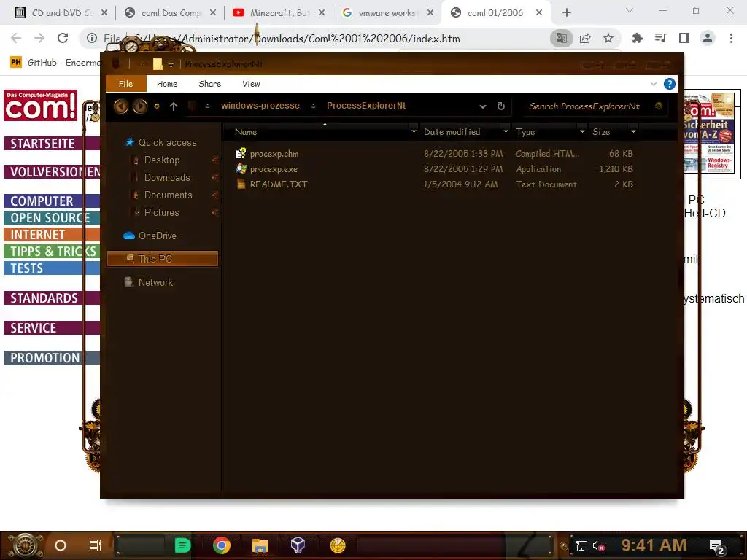The height and width of the screenshot is (560, 747).
Task: Click the Explorer back navigation button
Action: coord(120,106)
